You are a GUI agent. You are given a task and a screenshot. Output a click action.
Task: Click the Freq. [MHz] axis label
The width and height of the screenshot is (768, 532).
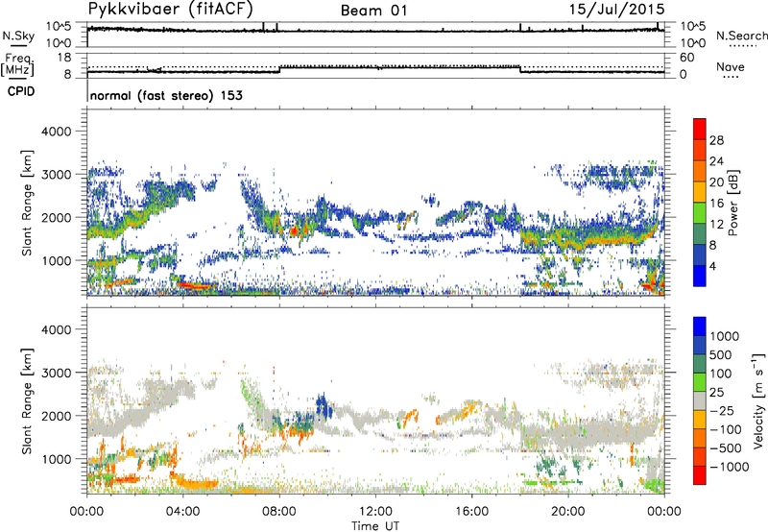(17, 65)
